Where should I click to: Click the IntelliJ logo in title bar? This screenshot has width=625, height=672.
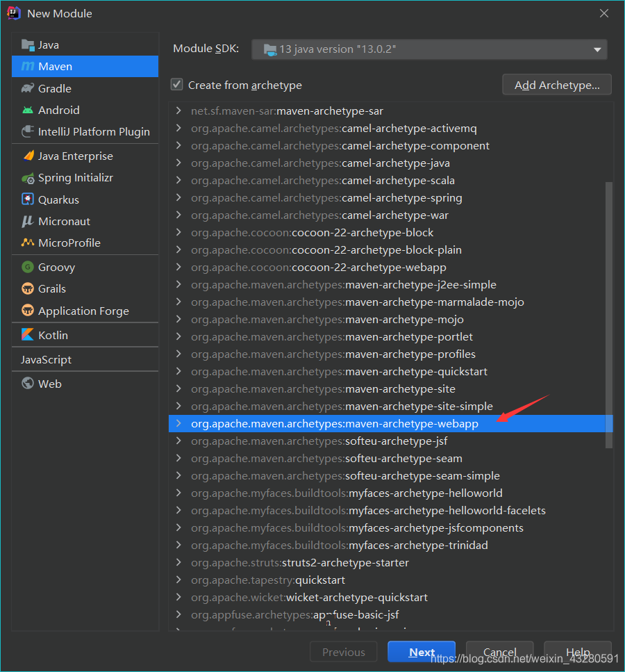pyautogui.click(x=14, y=13)
